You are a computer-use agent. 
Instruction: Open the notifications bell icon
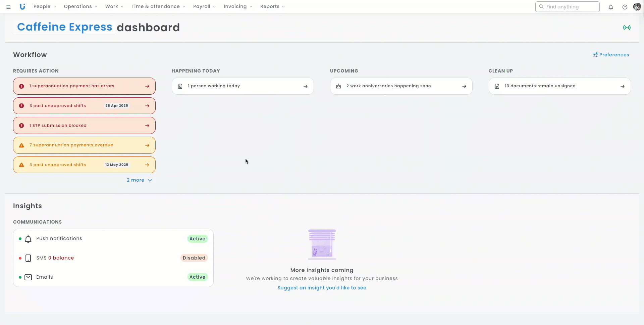(x=610, y=7)
